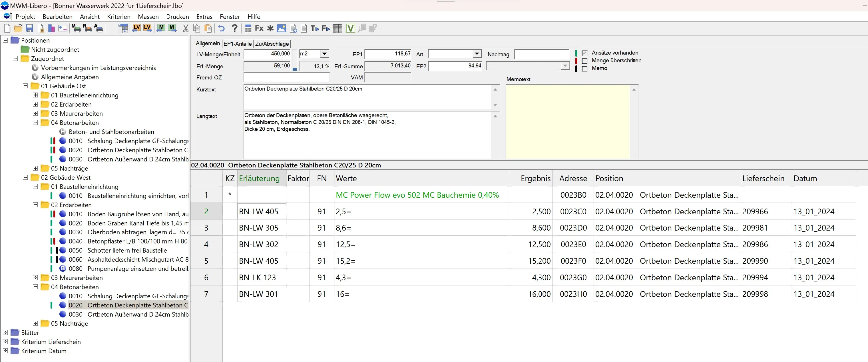
Task: Click the gray table grid toolbar icon
Action: pyautogui.click(x=337, y=28)
